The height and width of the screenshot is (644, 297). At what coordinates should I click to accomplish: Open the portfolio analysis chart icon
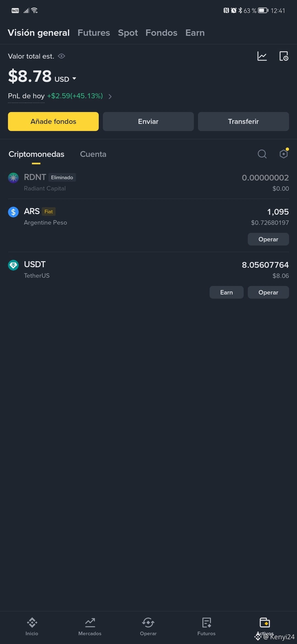click(262, 56)
